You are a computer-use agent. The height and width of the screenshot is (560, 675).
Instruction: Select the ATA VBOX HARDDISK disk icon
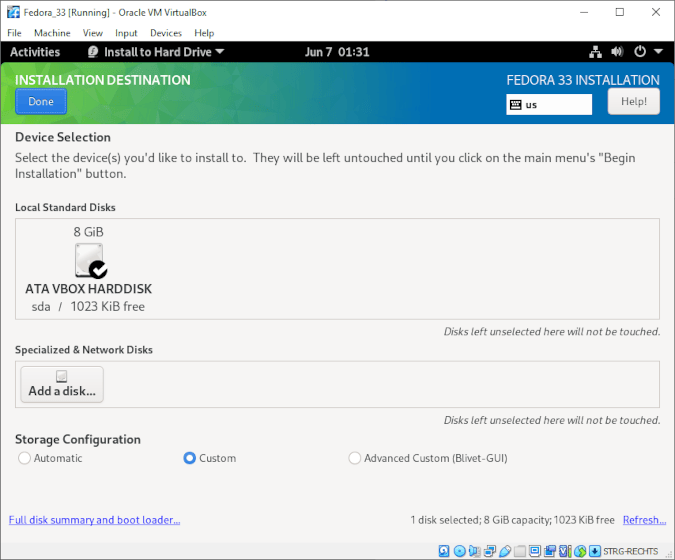pos(89,262)
